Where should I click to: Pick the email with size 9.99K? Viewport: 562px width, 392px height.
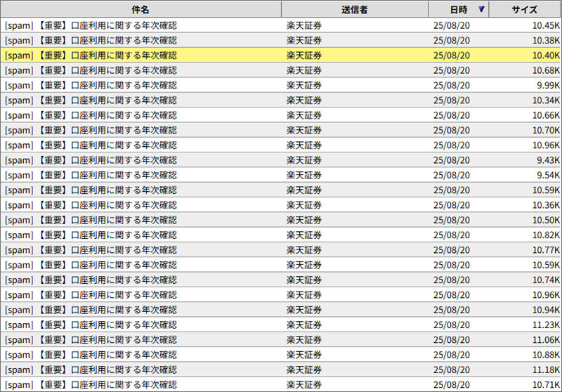pos(280,85)
